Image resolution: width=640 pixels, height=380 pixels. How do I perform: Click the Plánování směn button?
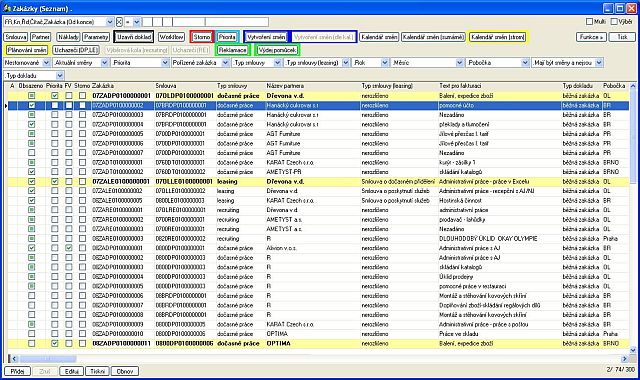click(27, 50)
